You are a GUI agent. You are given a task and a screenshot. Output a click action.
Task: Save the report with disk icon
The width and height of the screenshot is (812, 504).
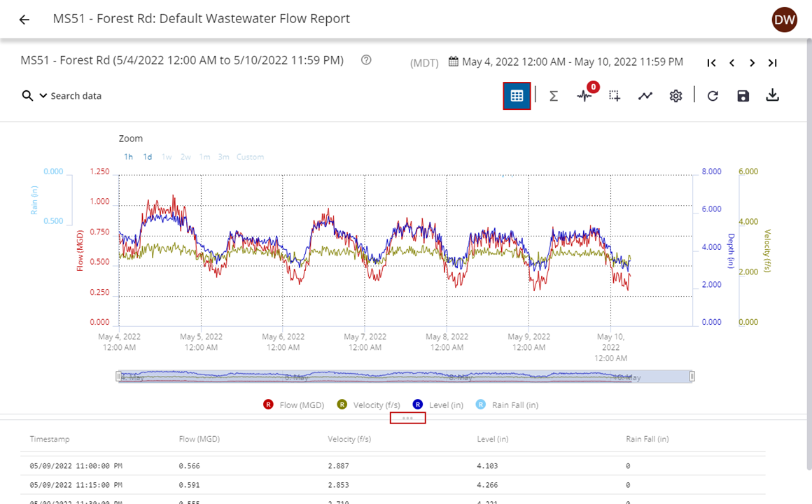point(743,96)
